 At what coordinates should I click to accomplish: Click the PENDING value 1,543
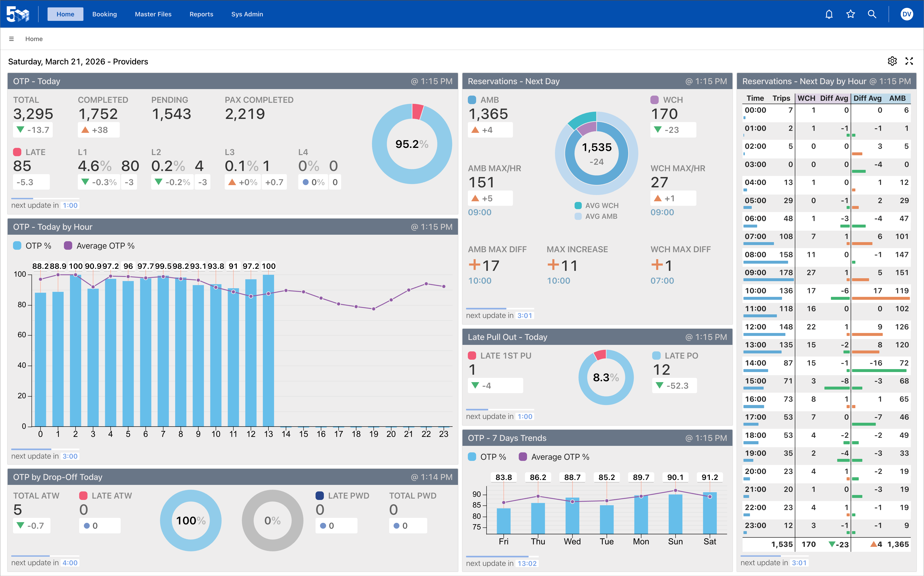pos(171,114)
